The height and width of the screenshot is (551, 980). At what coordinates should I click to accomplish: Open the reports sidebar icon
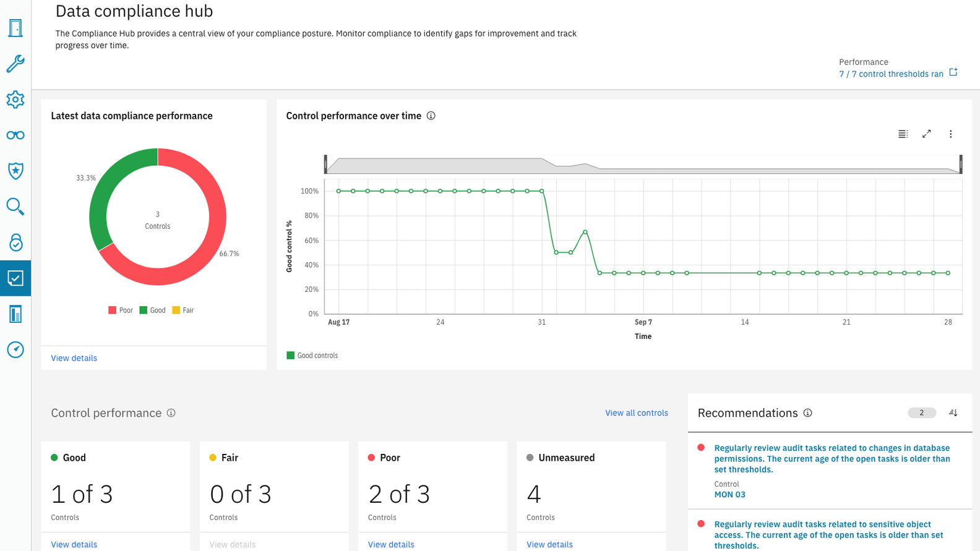point(15,314)
